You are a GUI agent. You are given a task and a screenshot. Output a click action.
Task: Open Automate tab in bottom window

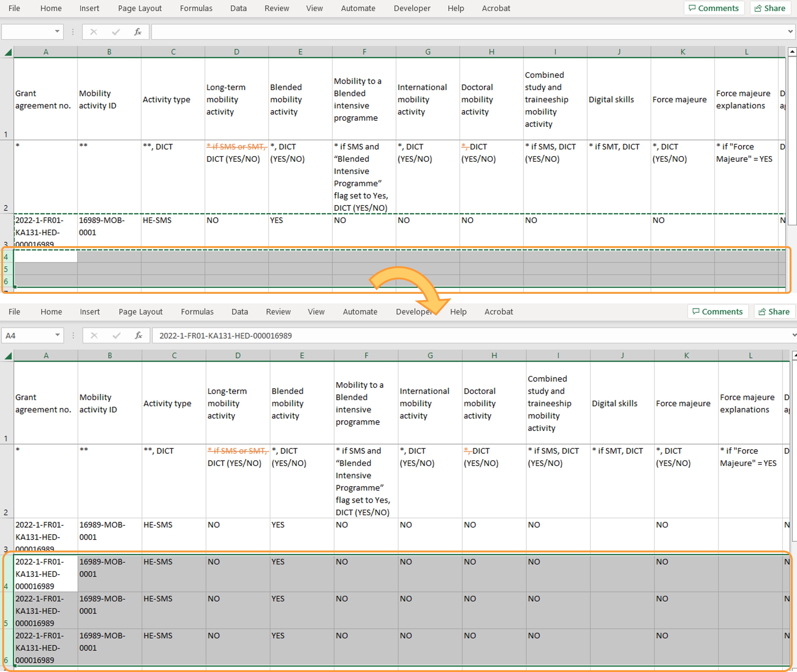(360, 312)
